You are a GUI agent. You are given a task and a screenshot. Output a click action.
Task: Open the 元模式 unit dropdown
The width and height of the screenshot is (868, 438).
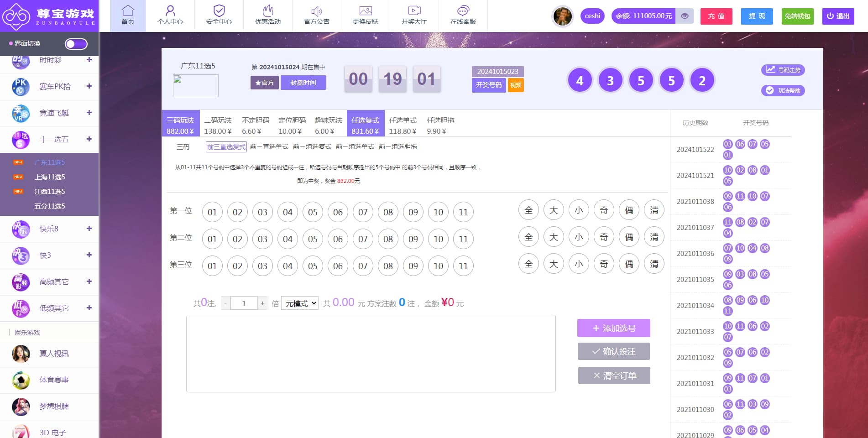click(300, 303)
